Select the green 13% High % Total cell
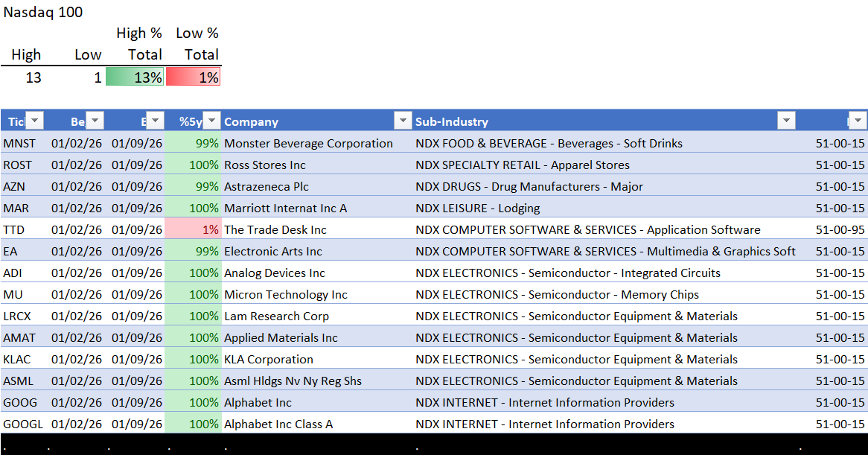The width and height of the screenshot is (868, 455). point(135,77)
